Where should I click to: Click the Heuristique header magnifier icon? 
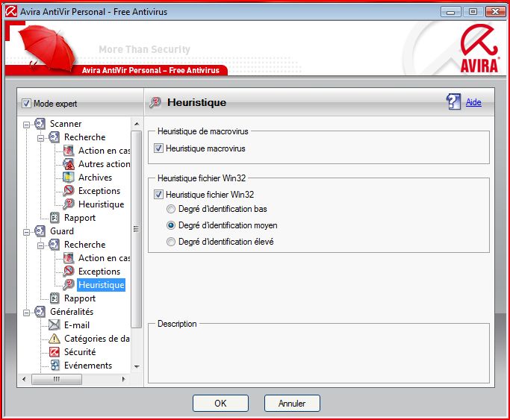(155, 102)
